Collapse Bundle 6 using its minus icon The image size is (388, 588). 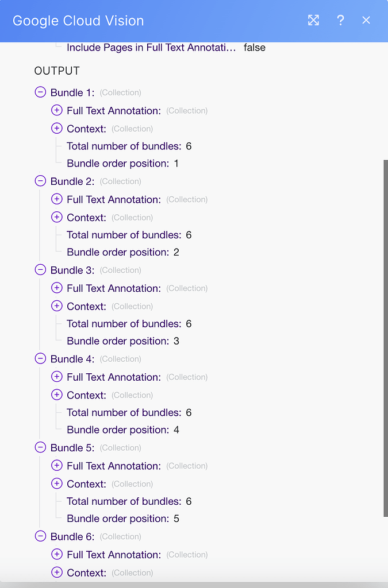[x=40, y=536]
